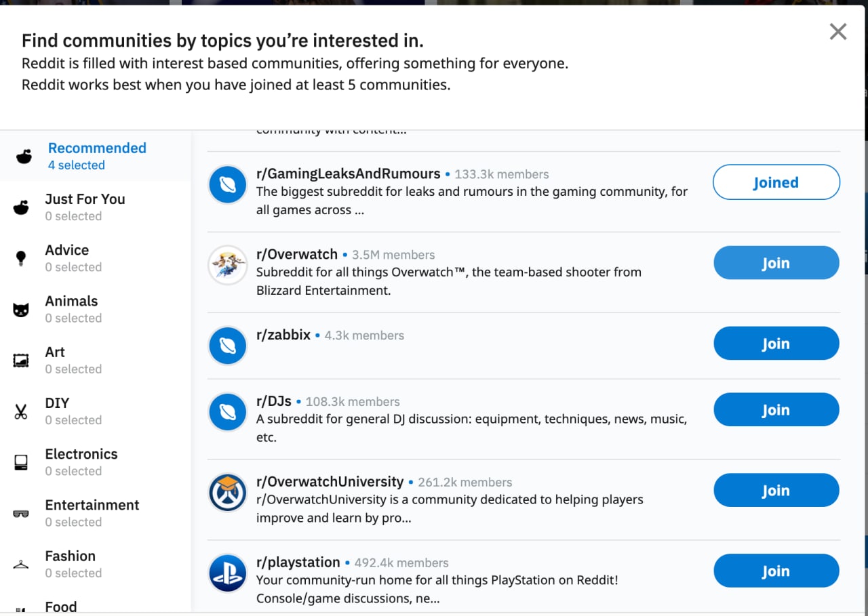This screenshot has height=616, width=868.
Task: Click the r/OverwatchUniversity logo avatar
Action: [228, 493]
